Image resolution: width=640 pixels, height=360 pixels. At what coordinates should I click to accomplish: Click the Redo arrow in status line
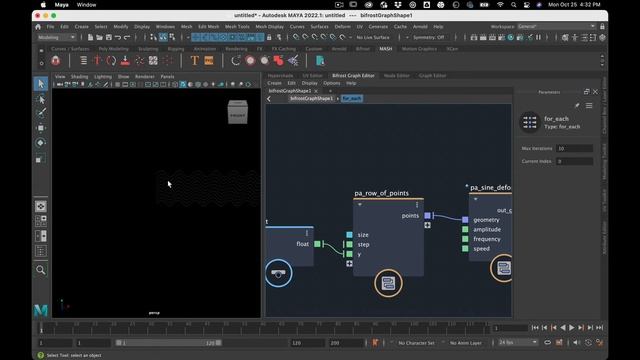tap(127, 37)
